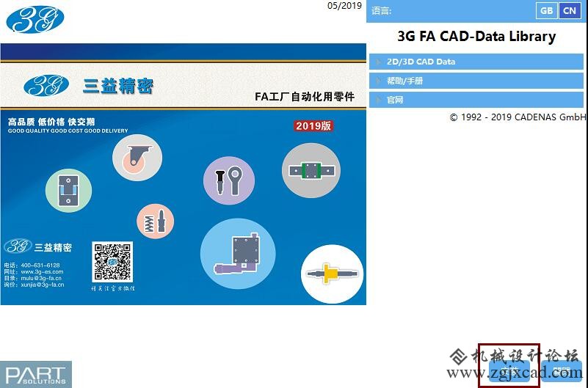This screenshot has width=588, height=388.
Task: Click the positioning stage product icon
Action: 238,254
